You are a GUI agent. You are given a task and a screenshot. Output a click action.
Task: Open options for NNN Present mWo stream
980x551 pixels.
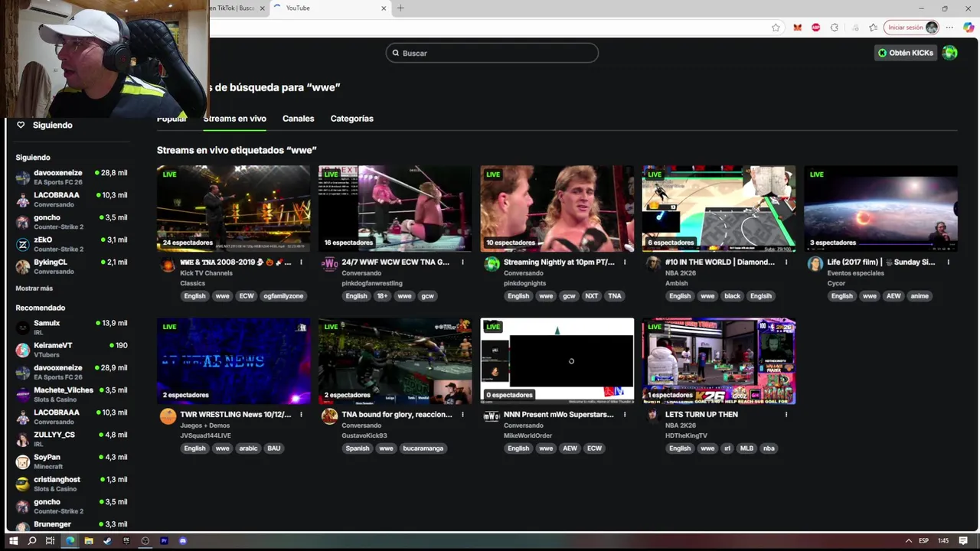[x=625, y=415]
